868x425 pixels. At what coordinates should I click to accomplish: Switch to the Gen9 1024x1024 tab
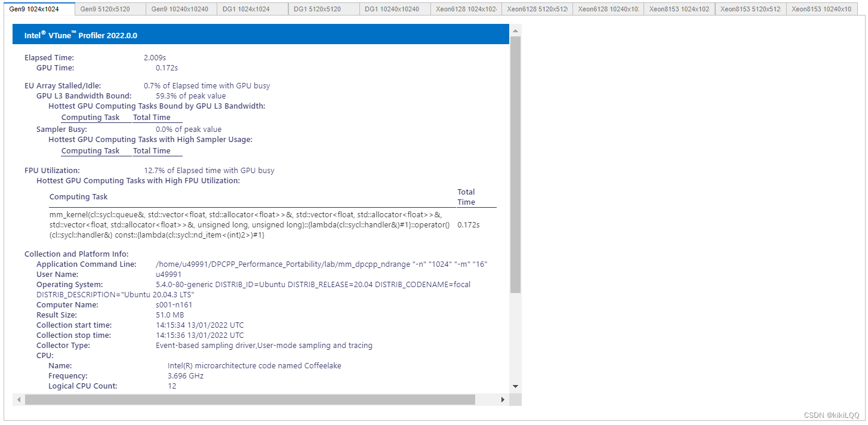pyautogui.click(x=39, y=8)
